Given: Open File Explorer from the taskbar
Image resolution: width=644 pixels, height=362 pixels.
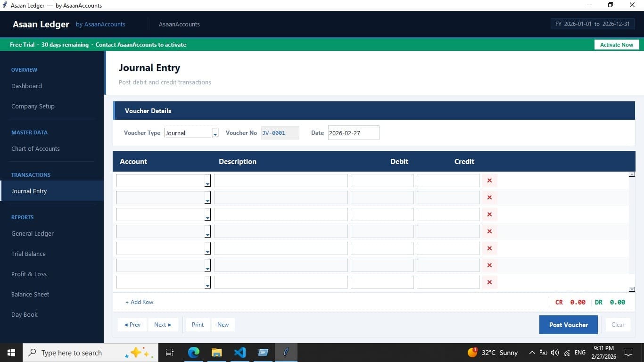Looking at the screenshot, I should click(216, 352).
